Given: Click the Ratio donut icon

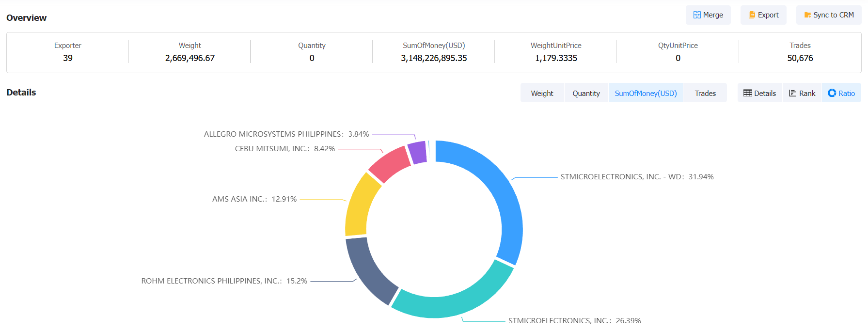Looking at the screenshot, I should 832,93.
